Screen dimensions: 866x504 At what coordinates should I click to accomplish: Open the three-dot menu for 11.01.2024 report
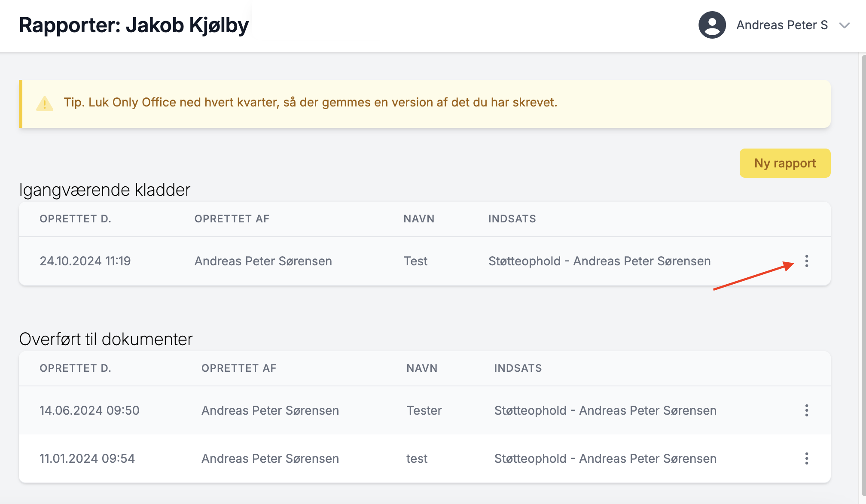coord(806,458)
